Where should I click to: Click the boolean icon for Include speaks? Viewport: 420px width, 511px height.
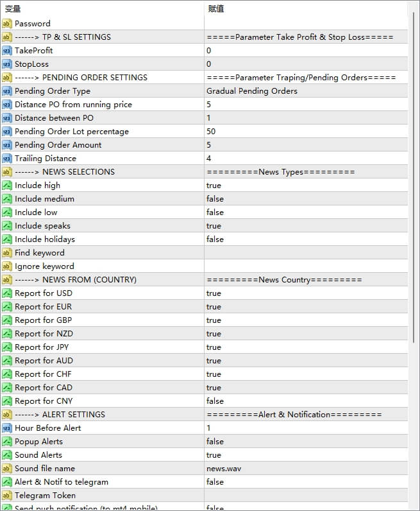click(x=7, y=226)
